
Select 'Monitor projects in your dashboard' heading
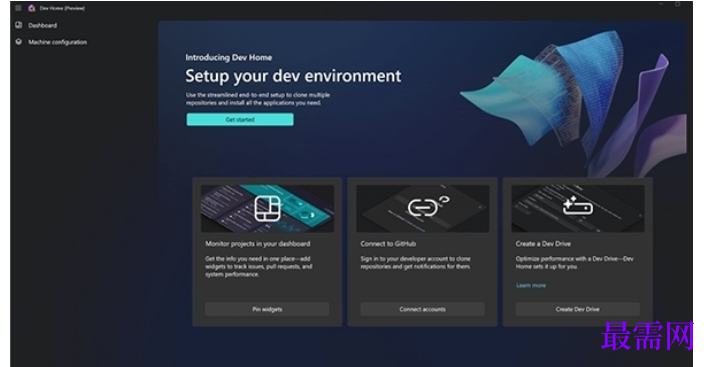pos(257,244)
